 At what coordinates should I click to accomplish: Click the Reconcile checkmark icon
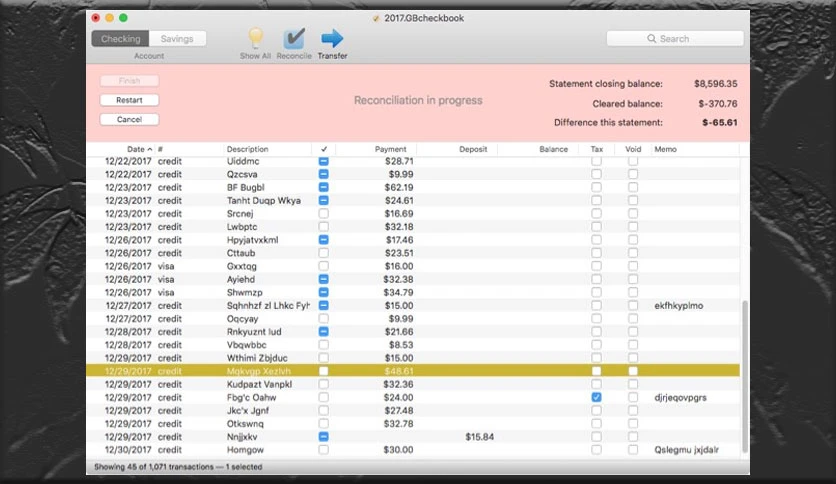294,38
